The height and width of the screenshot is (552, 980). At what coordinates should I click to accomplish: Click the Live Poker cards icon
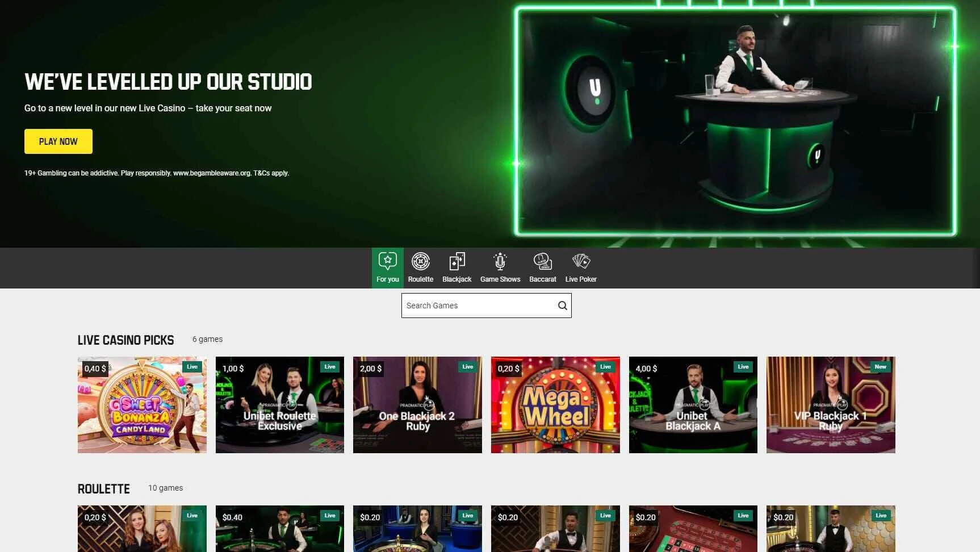(581, 261)
